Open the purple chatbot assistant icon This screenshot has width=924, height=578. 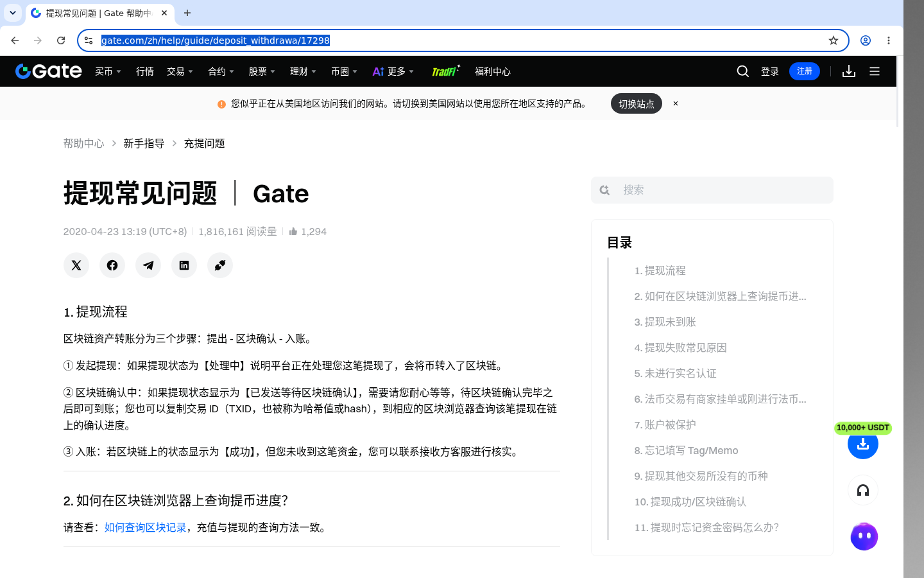(x=864, y=536)
